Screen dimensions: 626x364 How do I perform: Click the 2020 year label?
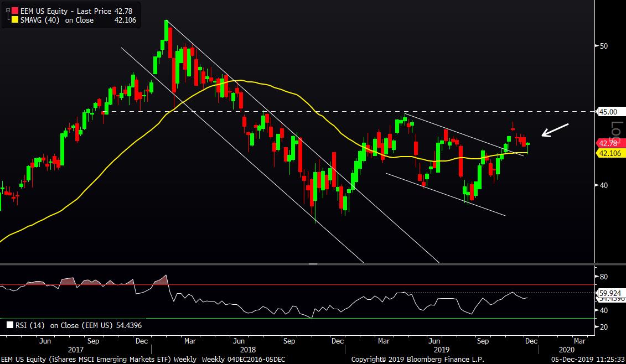coord(567,350)
